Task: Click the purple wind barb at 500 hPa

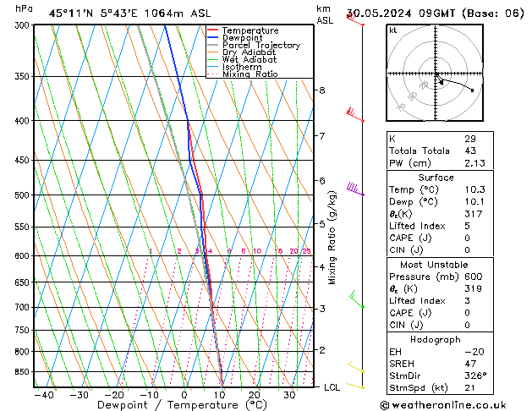Action: [x=355, y=189]
